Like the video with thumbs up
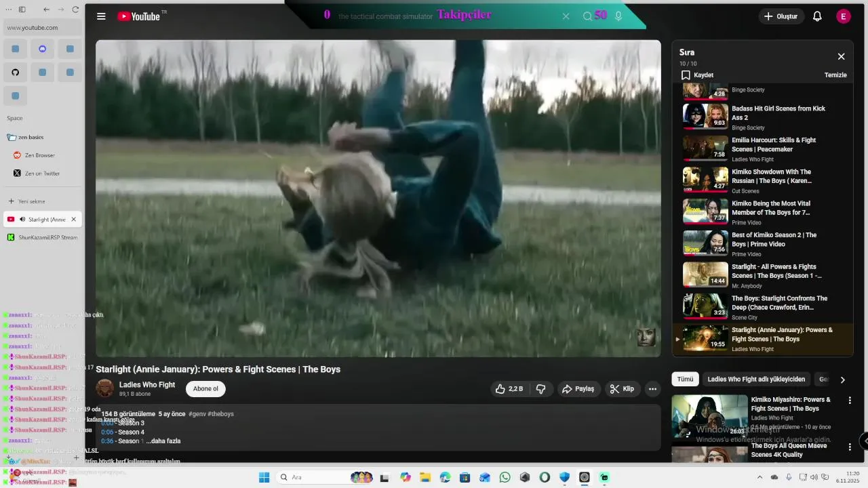Viewport: 868px width, 488px height. pyautogui.click(x=509, y=389)
